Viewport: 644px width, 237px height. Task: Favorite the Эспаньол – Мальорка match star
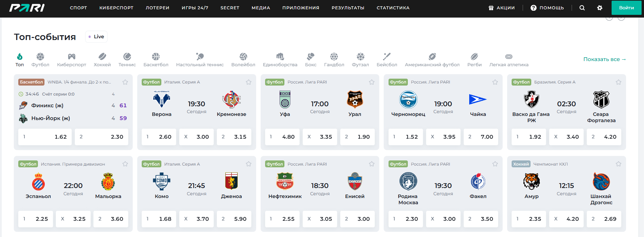[x=125, y=164]
